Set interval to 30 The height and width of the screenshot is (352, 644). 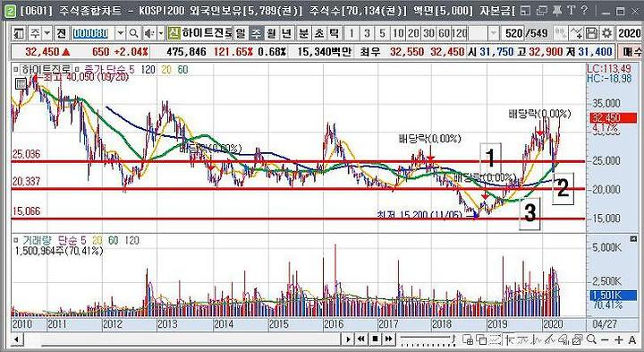(x=428, y=33)
